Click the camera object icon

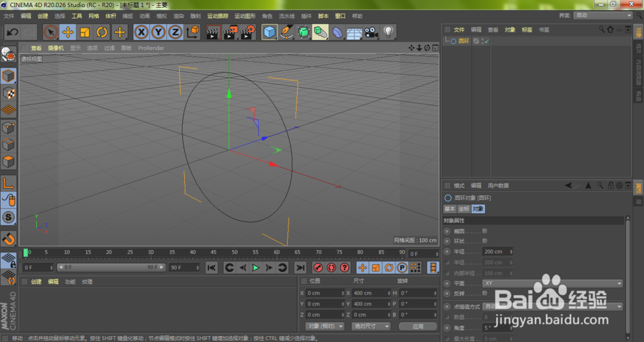(371, 32)
